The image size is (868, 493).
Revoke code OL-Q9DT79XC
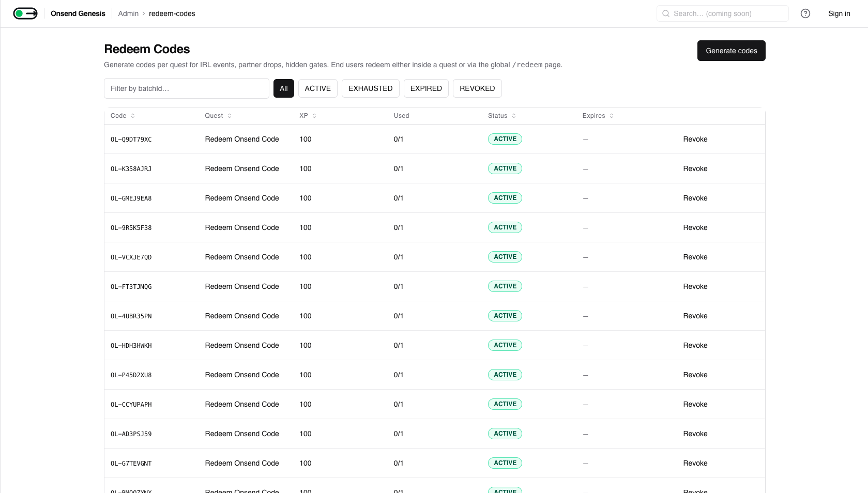point(695,139)
